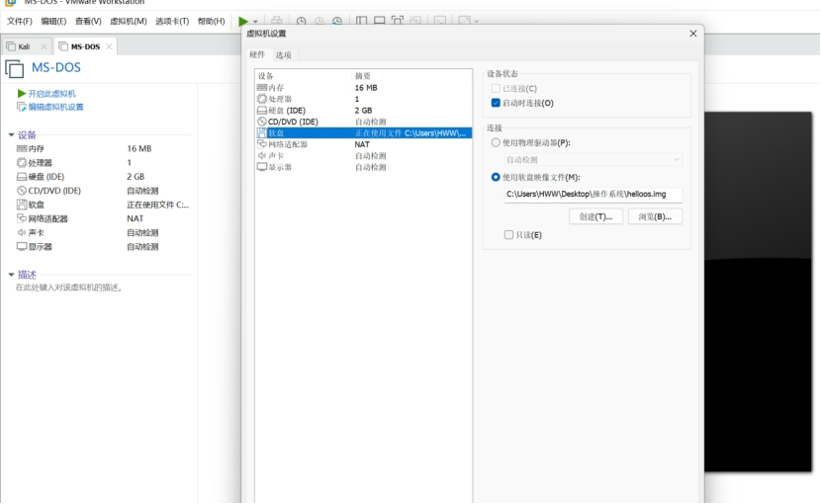This screenshot has width=821, height=504.
Task: Click the floppy image file path field
Action: pos(593,194)
